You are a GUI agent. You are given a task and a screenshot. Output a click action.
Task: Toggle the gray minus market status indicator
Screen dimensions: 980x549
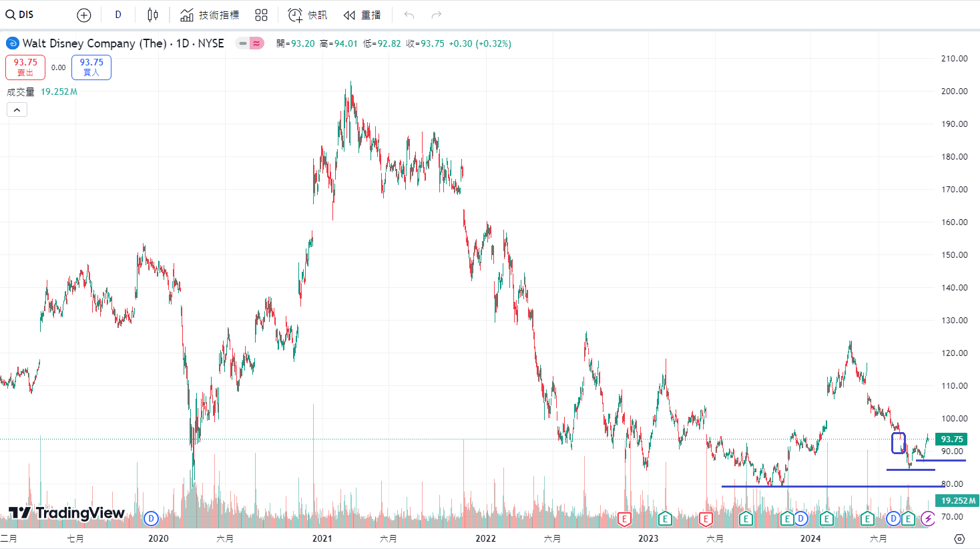(242, 43)
